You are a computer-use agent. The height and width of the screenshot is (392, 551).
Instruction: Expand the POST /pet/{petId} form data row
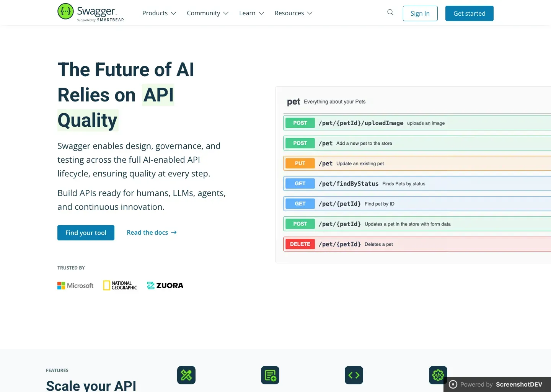point(417,224)
